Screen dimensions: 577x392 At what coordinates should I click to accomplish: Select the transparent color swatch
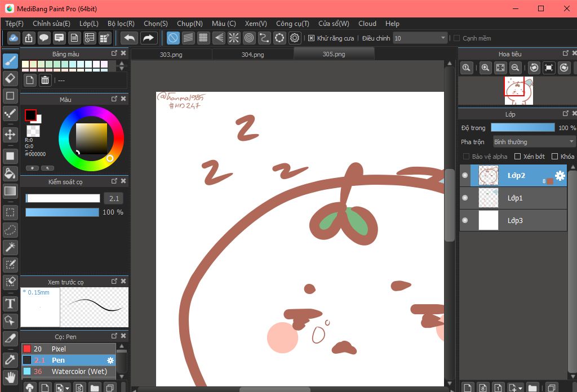click(x=33, y=131)
